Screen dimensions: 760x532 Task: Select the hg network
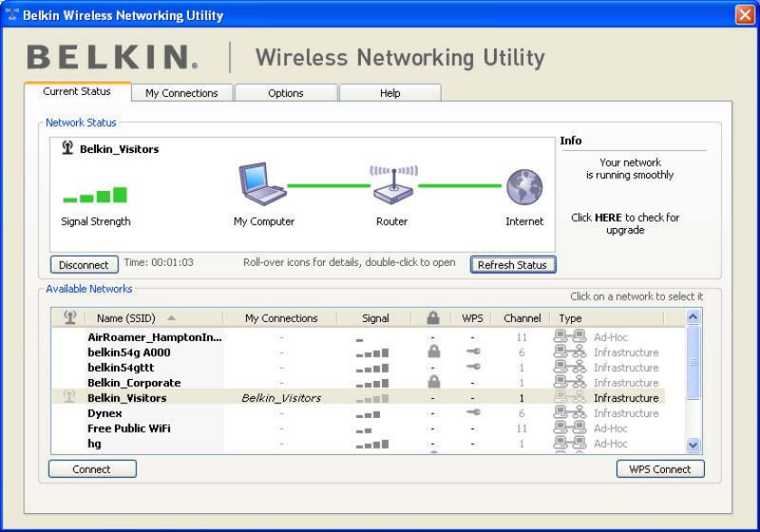tap(94, 444)
